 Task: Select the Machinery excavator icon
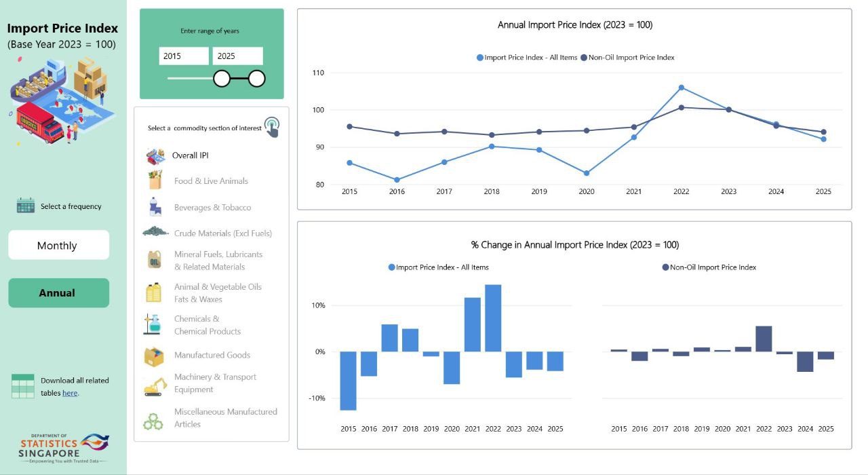155,386
